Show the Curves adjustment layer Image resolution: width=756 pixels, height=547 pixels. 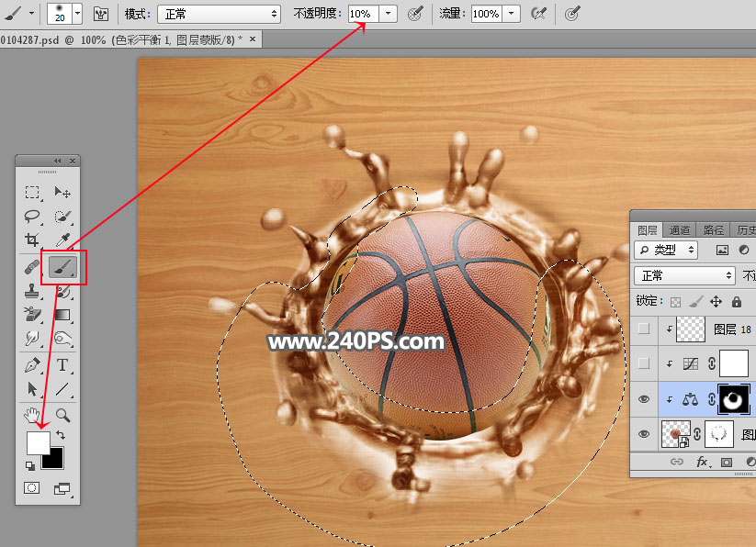point(644,363)
